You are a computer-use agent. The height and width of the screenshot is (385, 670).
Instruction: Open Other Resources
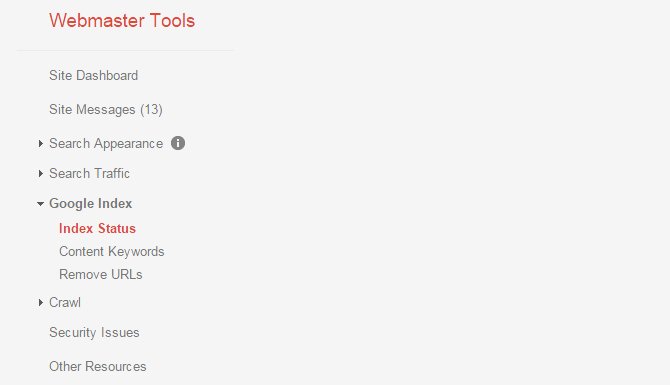coord(98,367)
